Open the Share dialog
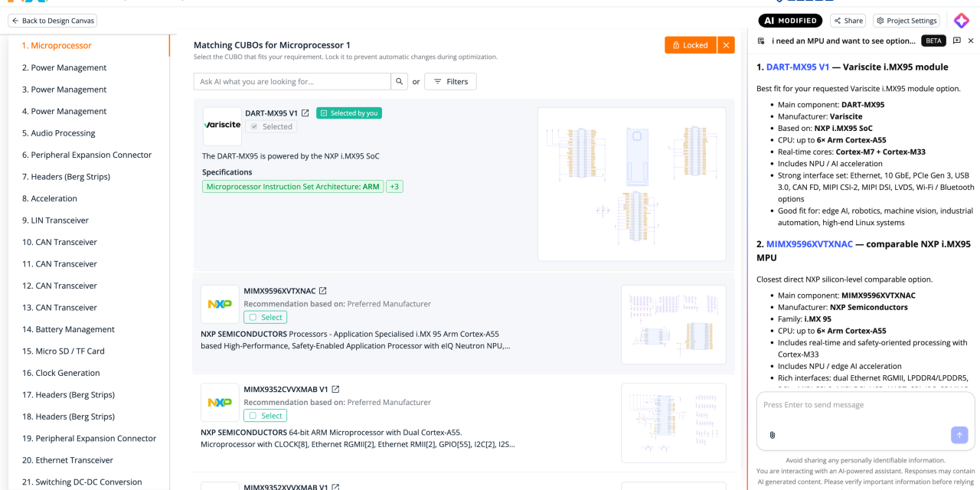The width and height of the screenshot is (980, 490). tap(848, 21)
